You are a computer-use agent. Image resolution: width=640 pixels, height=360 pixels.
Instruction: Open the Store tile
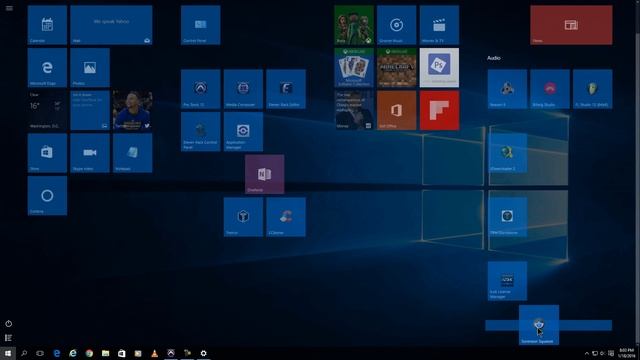tap(47, 153)
